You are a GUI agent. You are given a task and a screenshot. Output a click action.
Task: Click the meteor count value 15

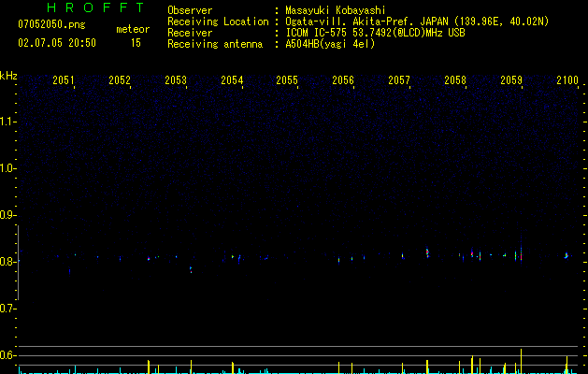click(136, 43)
